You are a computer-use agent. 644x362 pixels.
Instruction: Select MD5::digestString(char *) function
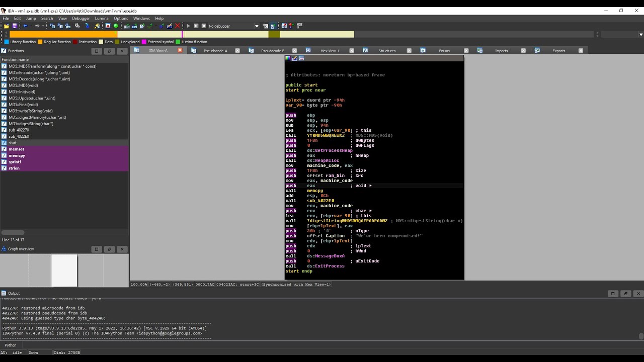[64, 124]
